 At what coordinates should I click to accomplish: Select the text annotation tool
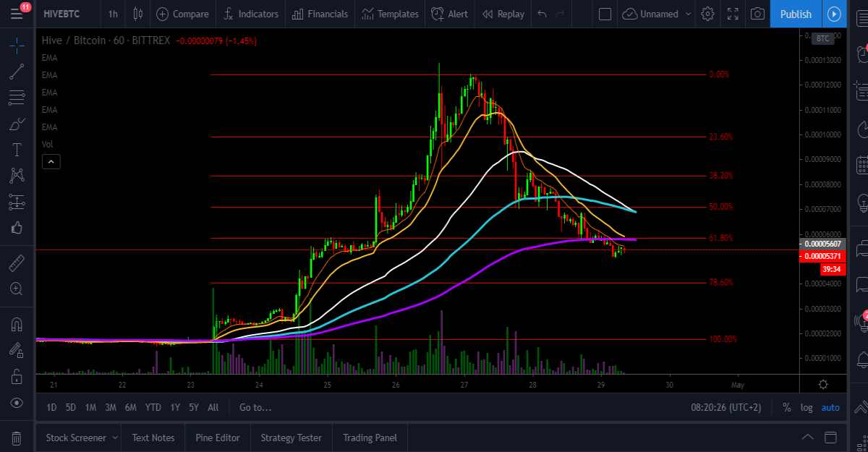click(x=17, y=150)
